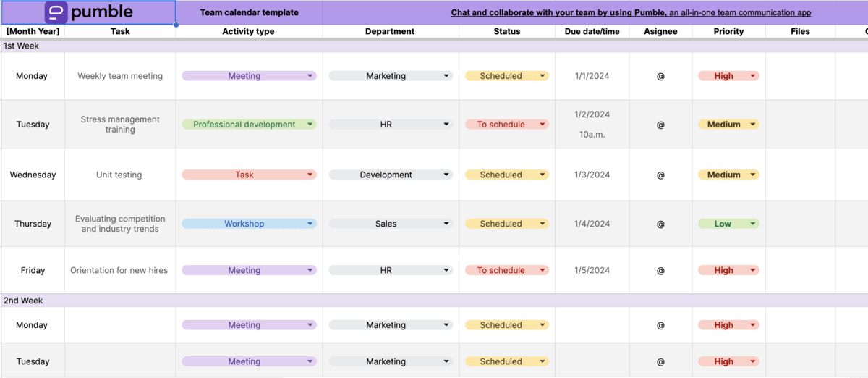The height and width of the screenshot is (378, 868).
Task: Open Workshop activity type dropdown
Action: pos(249,224)
